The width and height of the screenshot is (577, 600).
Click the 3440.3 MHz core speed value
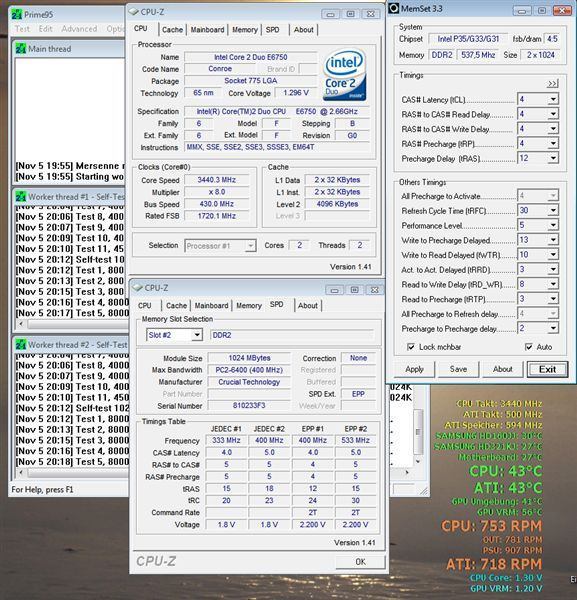217,180
